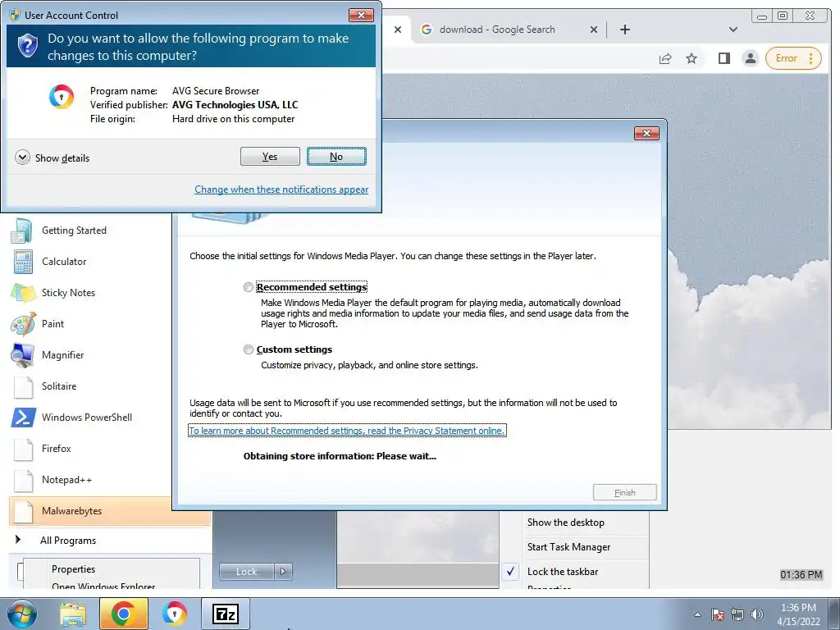Open a new Chrome tab
The image size is (840, 630).
point(624,30)
